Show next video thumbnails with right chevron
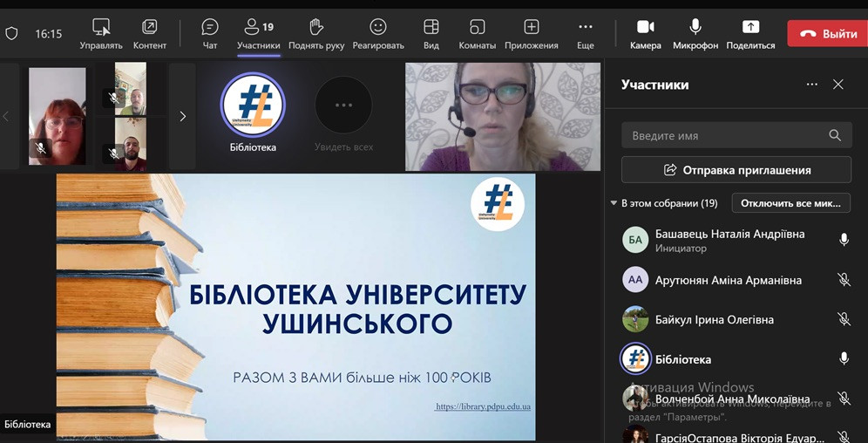 coord(182,116)
